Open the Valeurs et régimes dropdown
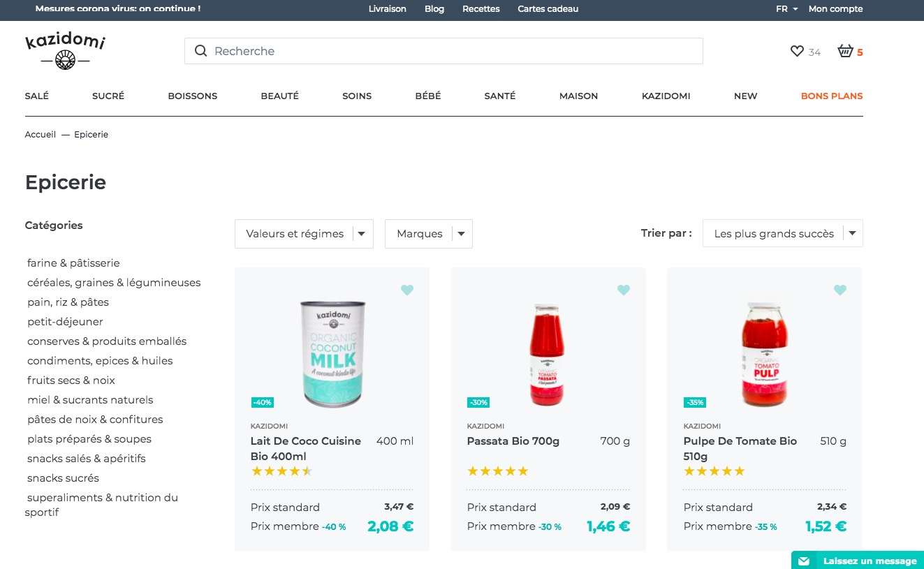 (304, 234)
